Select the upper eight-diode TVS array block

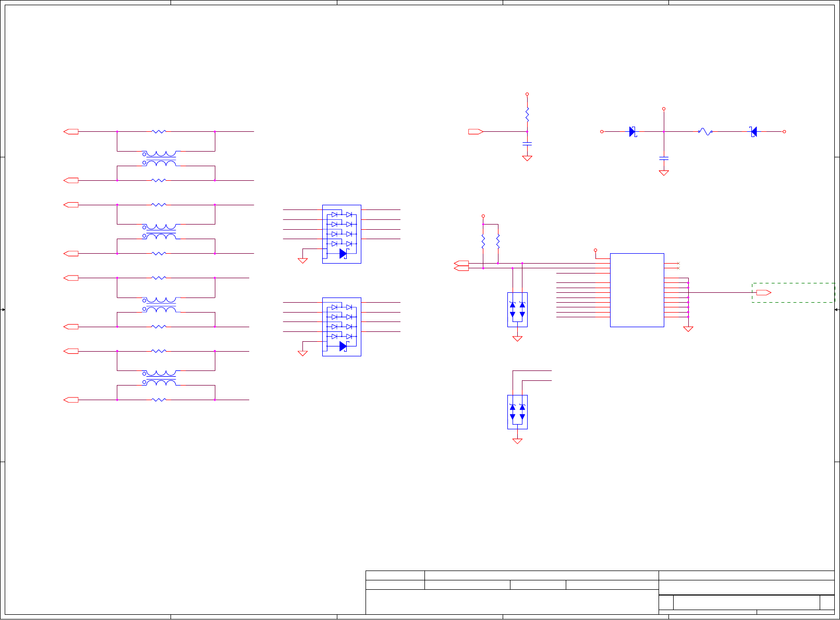point(342,234)
